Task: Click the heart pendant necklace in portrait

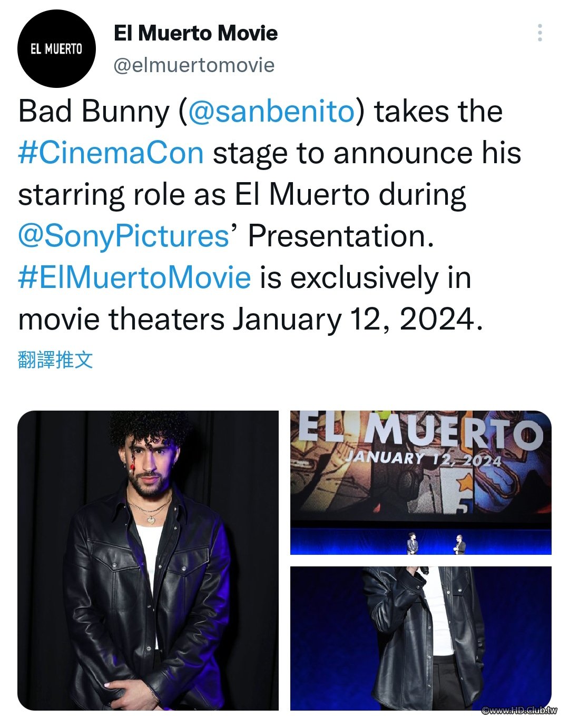Action: click(151, 520)
